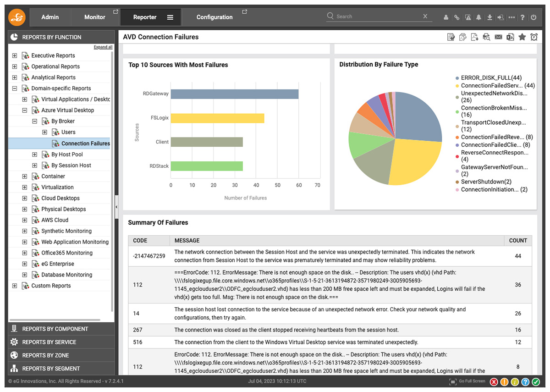This screenshot has height=392, width=550.
Task: Expand the Custom Reports node
Action: tap(15, 286)
